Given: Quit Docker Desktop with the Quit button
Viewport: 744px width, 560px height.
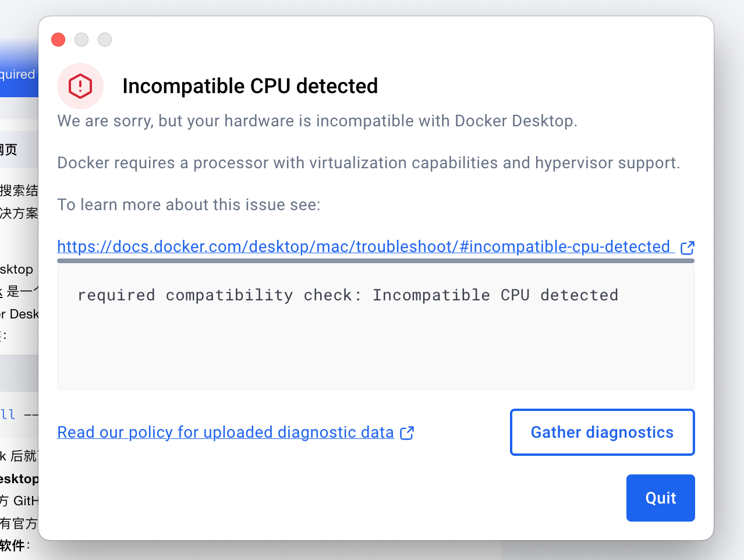Looking at the screenshot, I should [660, 498].
